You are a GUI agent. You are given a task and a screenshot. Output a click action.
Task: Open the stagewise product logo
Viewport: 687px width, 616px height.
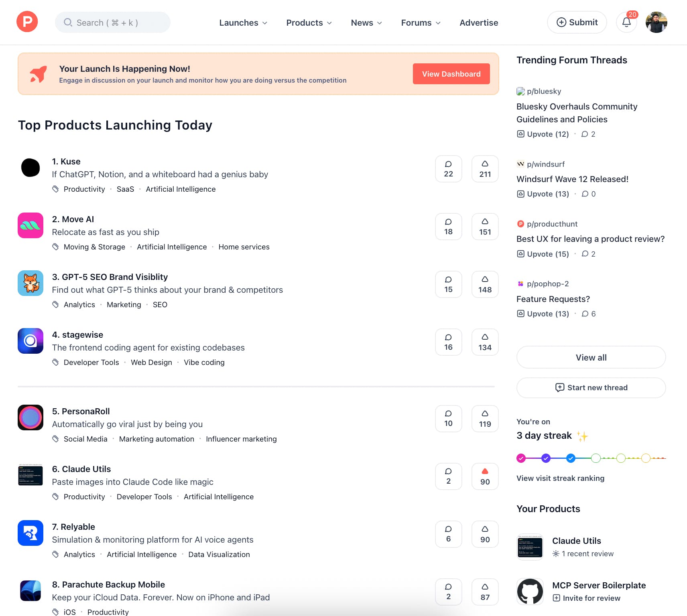coord(30,341)
